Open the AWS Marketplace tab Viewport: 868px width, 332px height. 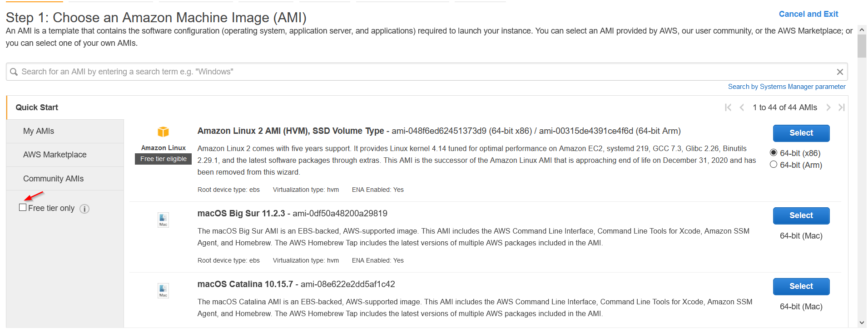(65, 155)
